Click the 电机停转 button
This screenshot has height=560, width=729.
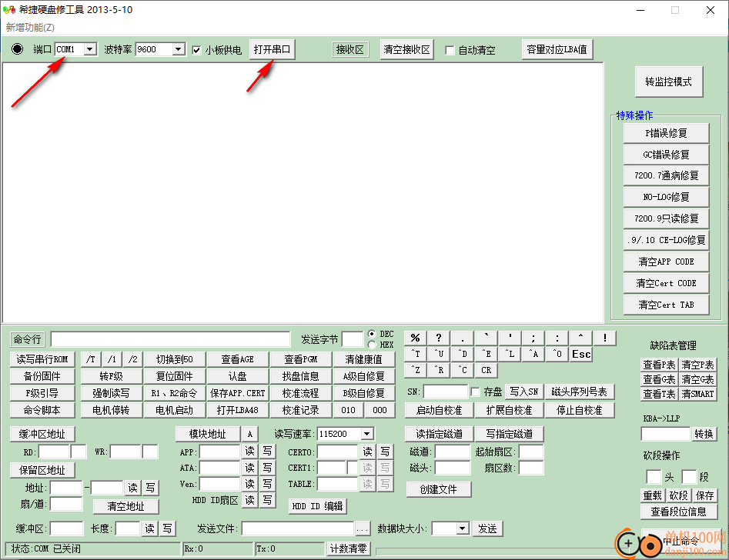(111, 410)
